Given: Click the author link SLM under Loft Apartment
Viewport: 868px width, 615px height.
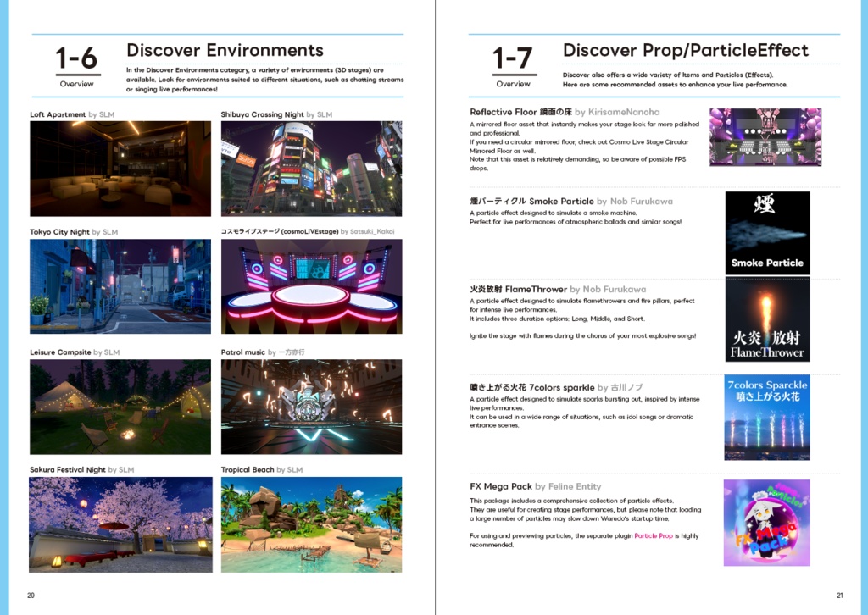Looking at the screenshot, I should pyautogui.click(x=106, y=114).
